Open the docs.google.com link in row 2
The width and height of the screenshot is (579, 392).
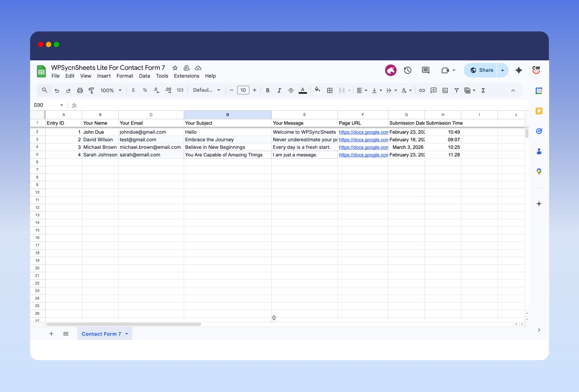(363, 132)
